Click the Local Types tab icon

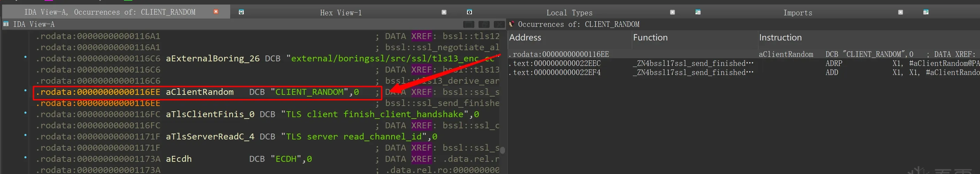pos(469,12)
